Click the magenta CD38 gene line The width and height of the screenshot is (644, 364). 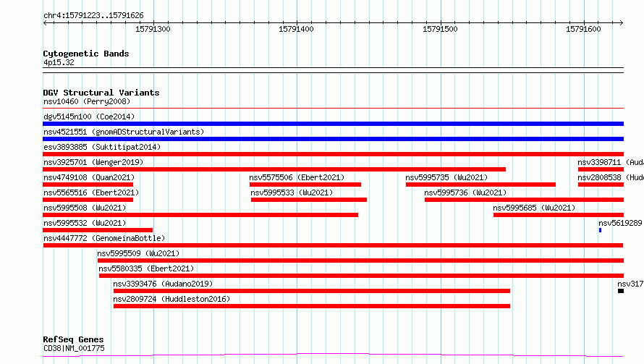click(333, 355)
